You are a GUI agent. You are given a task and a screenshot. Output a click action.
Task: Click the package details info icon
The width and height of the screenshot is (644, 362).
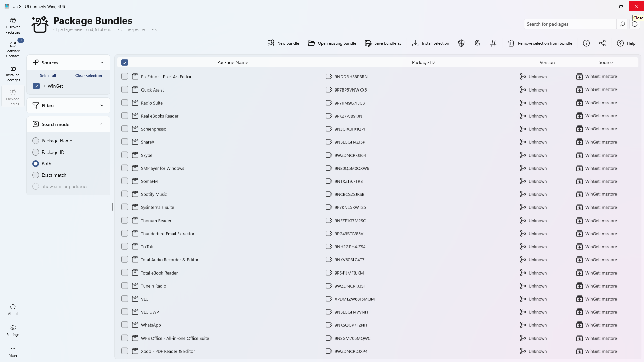click(586, 43)
